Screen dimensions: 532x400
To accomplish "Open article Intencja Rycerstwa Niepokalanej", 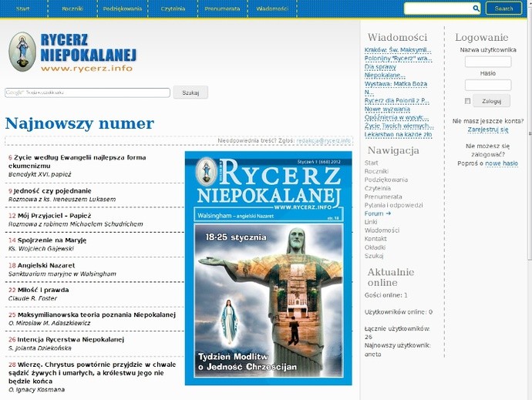I will point(71,340).
